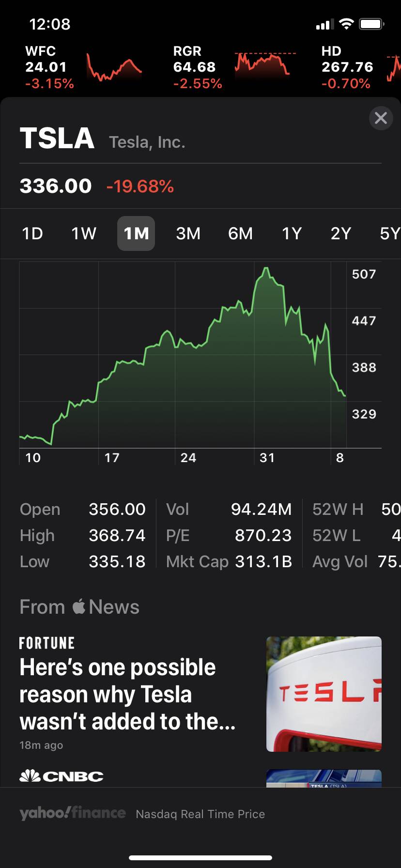This screenshot has height=868, width=401.
Task: Show the 3M price chart
Action: (x=188, y=233)
